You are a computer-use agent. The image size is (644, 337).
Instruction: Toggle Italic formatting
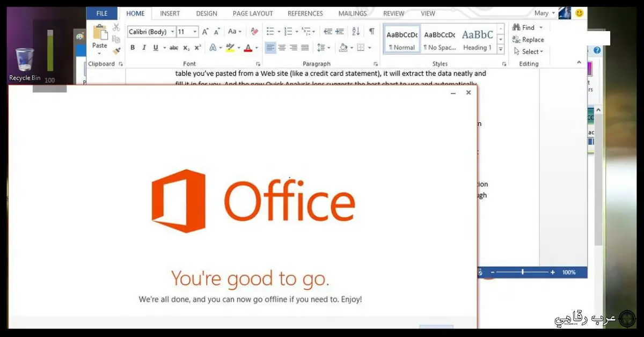tap(144, 48)
